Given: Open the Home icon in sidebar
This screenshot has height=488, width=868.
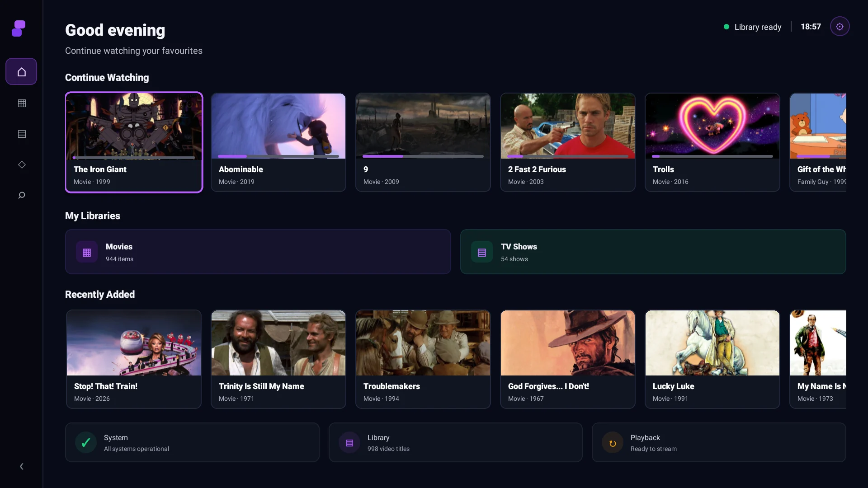Looking at the screenshot, I should pyautogui.click(x=21, y=71).
